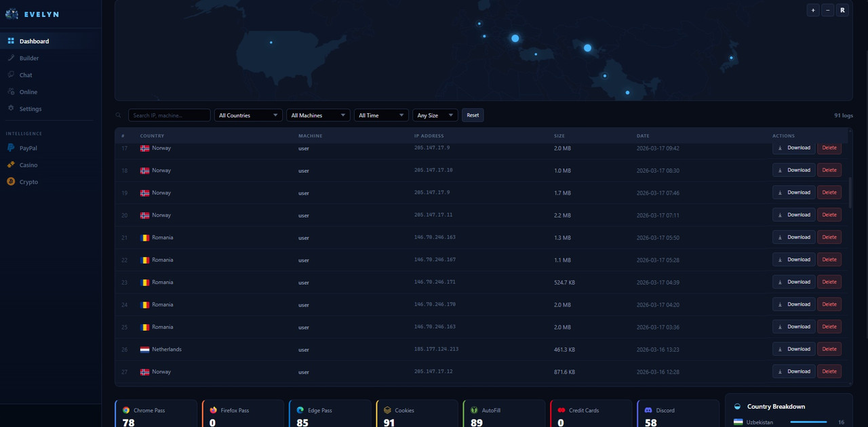Open the Settings gear in the sidebar

coord(11,108)
